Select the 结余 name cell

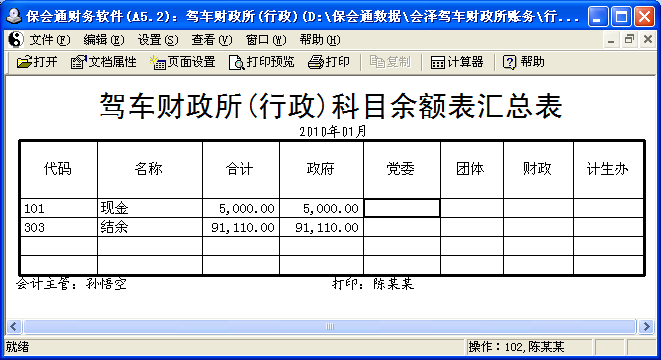pos(150,227)
